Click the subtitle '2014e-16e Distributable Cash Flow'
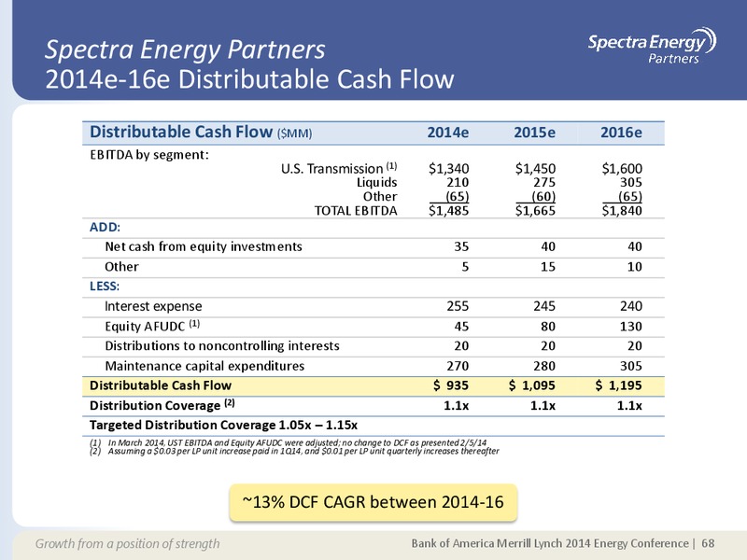Image resolution: width=747 pixels, height=560 pixels. tap(249, 79)
